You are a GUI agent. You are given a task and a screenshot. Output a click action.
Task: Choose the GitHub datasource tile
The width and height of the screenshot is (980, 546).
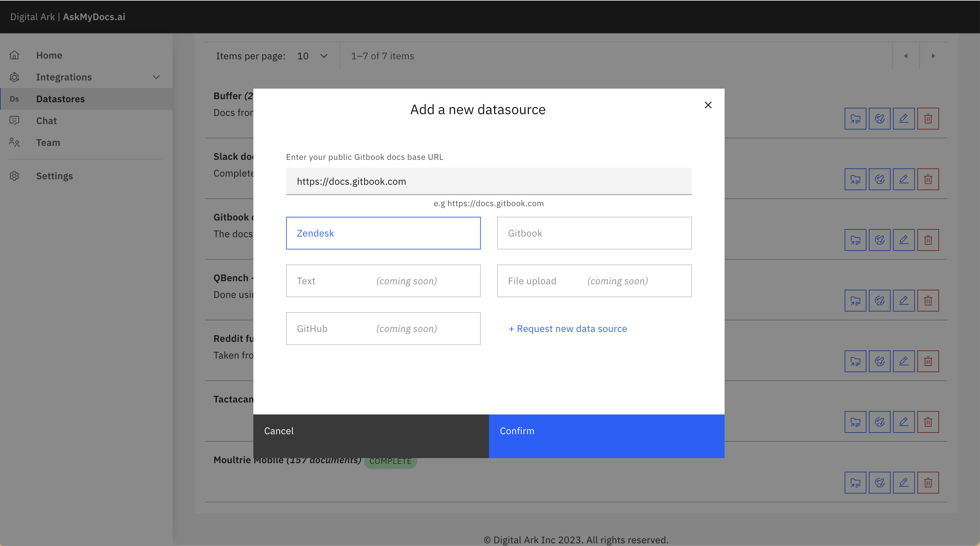[383, 329]
